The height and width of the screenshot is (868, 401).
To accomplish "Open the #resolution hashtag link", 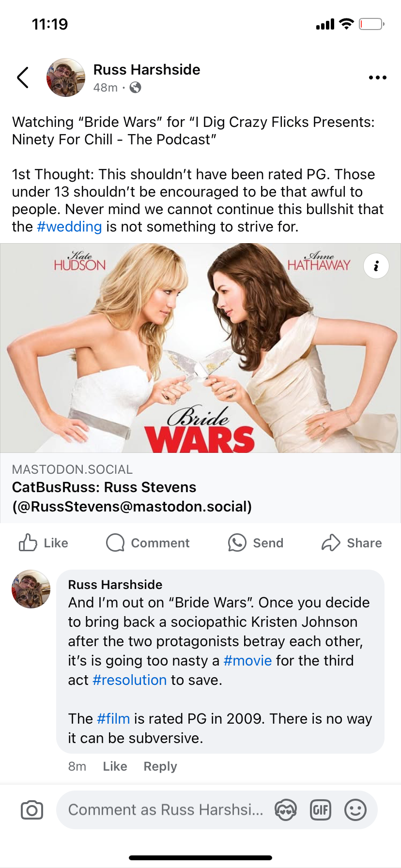I will tap(129, 680).
